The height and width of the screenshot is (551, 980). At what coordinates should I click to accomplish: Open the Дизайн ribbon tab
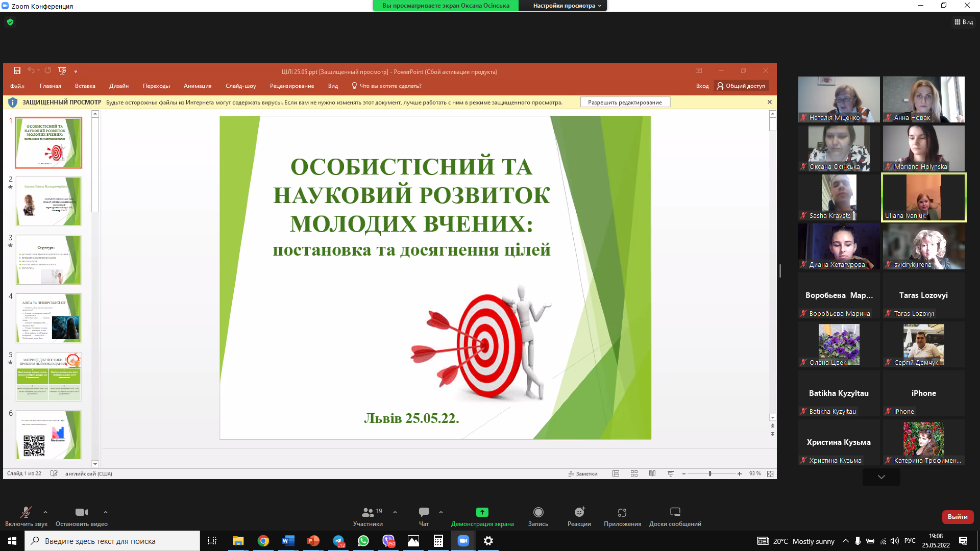118,86
